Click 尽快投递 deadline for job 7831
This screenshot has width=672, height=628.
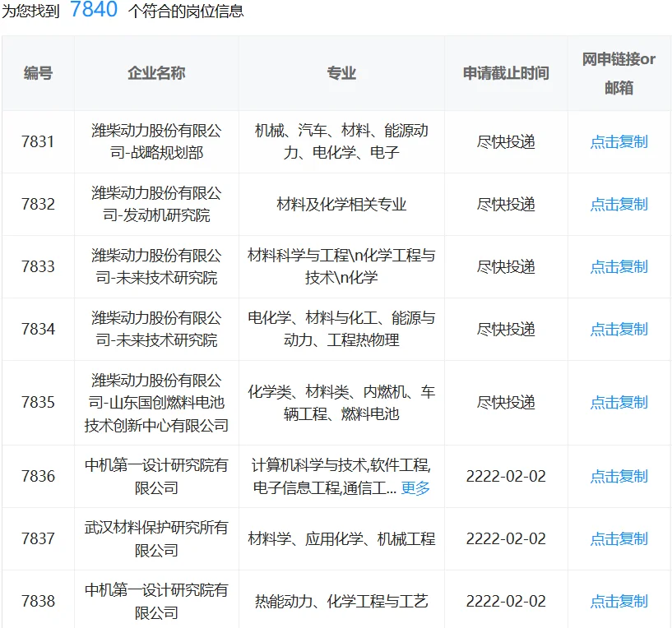tap(503, 142)
